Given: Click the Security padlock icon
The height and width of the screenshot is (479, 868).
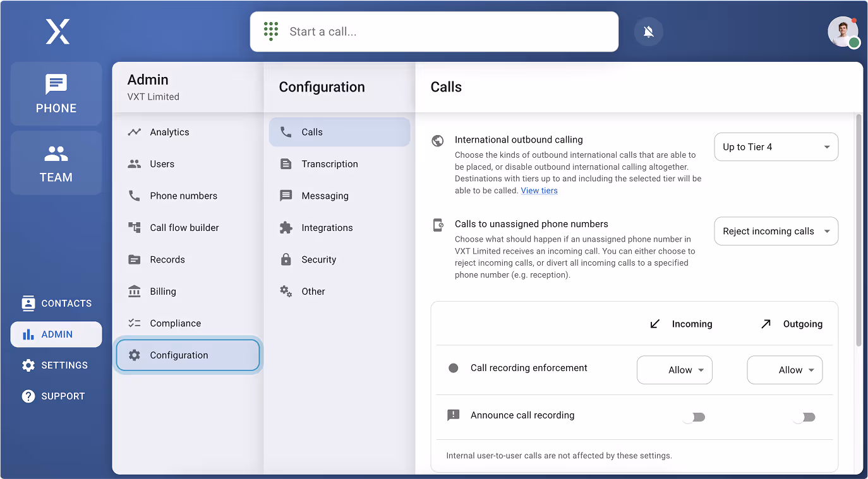Looking at the screenshot, I should point(286,259).
